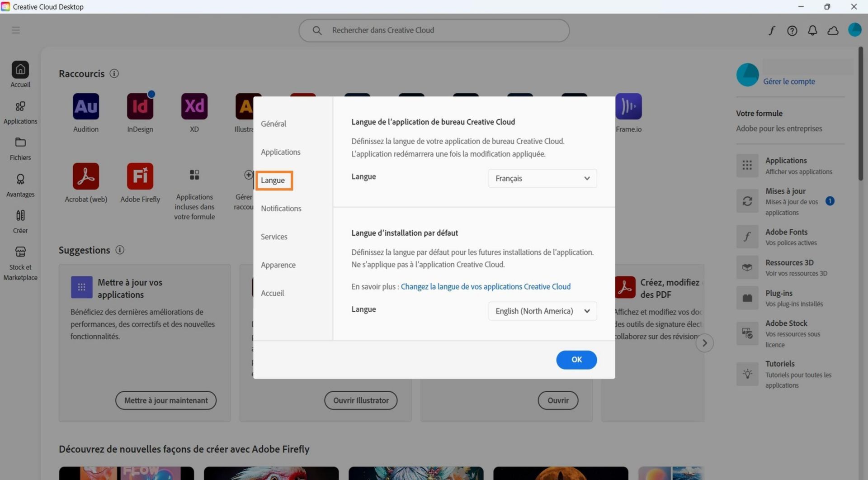Click Mettre à jour maintenant button

(166, 400)
